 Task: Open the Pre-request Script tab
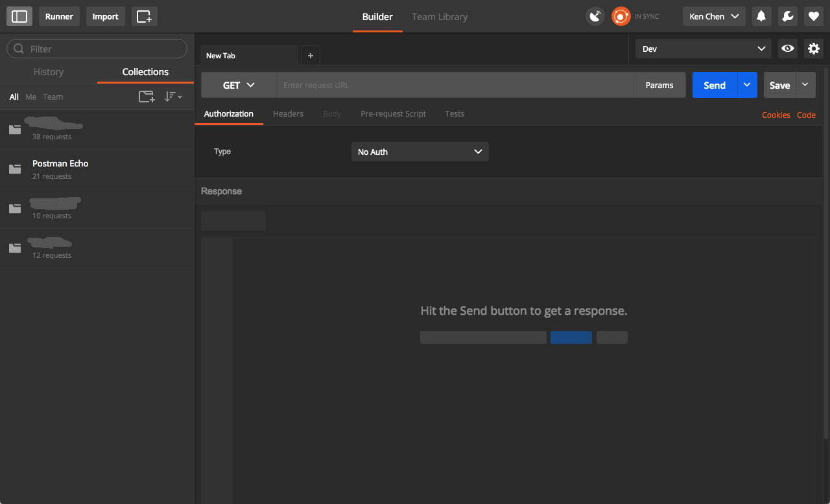393,114
